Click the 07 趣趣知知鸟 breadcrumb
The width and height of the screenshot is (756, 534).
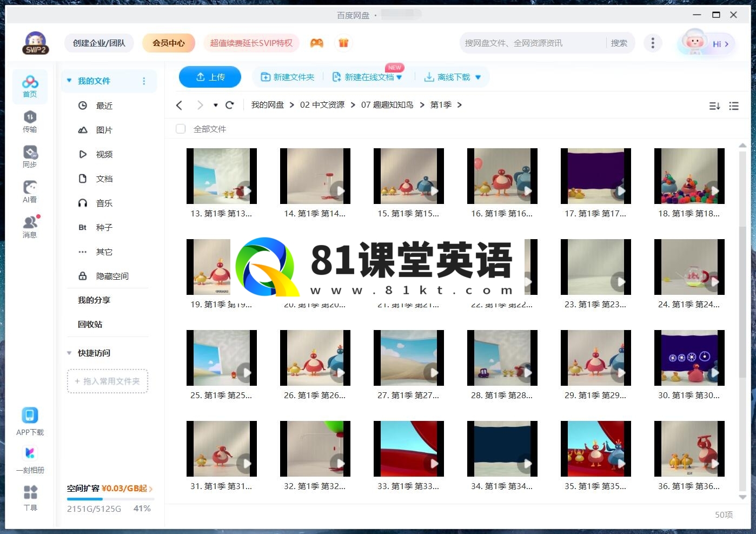click(x=387, y=105)
